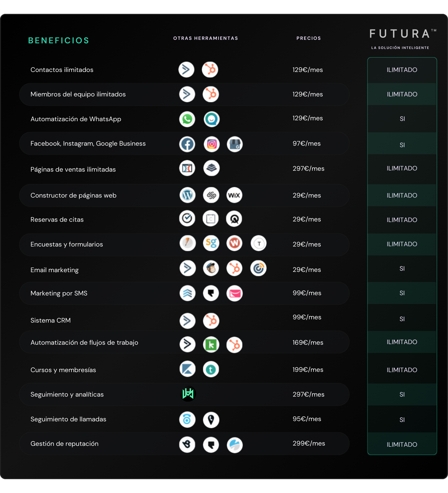The width and height of the screenshot is (448, 493).
Task: Click the Facebook logo icon
Action: click(187, 144)
